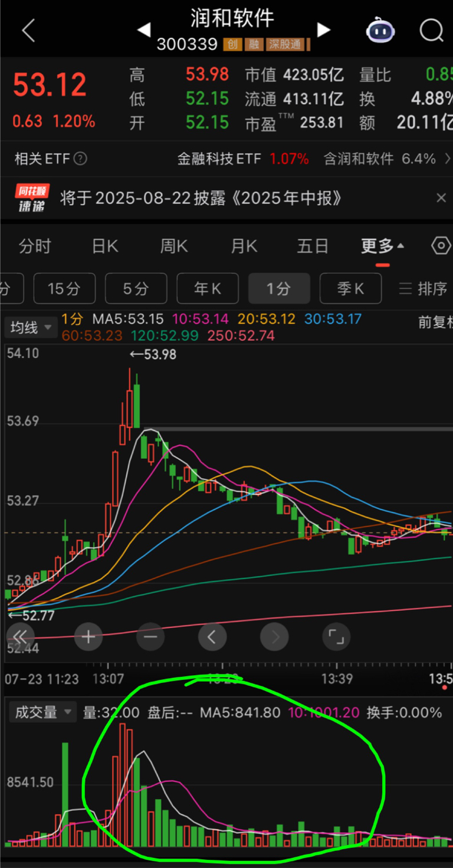The image size is (453, 868).
Task: Switch to 五日 tab
Action: pos(313,246)
